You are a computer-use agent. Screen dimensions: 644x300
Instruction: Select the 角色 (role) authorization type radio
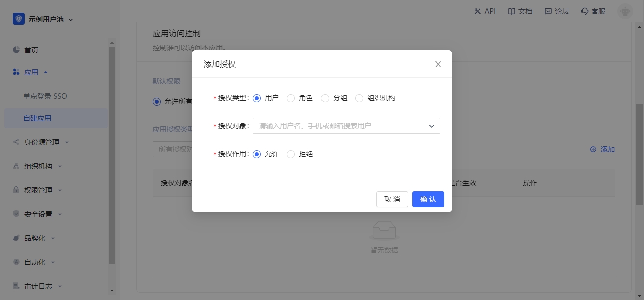point(291,98)
